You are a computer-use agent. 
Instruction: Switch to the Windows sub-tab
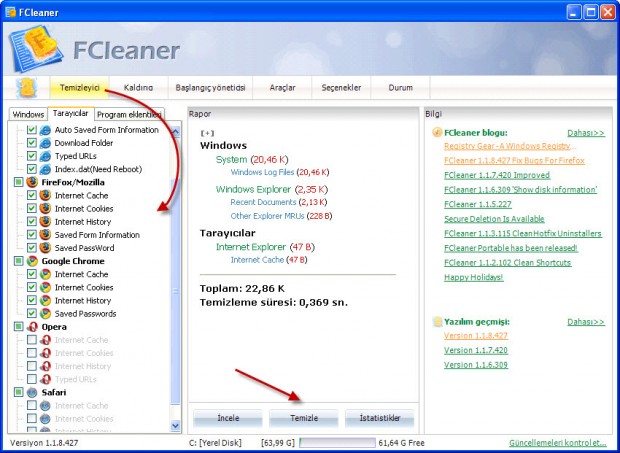point(28,115)
